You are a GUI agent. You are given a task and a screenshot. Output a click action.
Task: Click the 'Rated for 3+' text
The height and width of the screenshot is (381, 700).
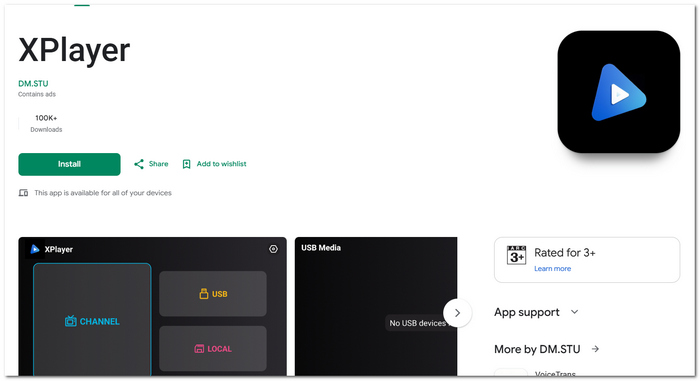pyautogui.click(x=565, y=253)
